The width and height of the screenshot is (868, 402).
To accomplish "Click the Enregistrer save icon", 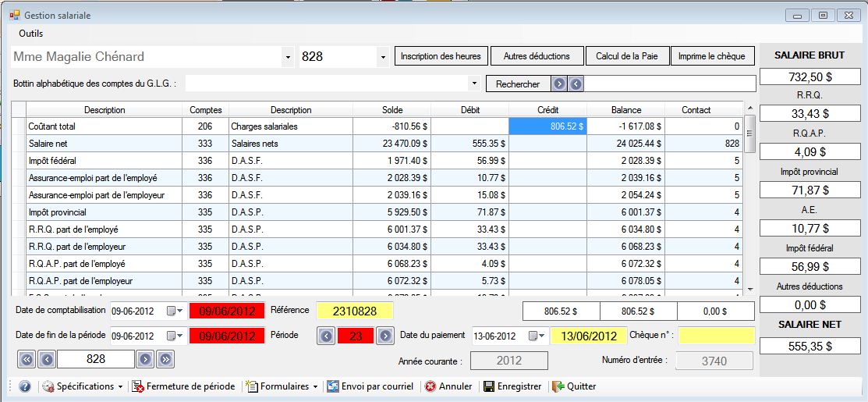I will pos(489,386).
